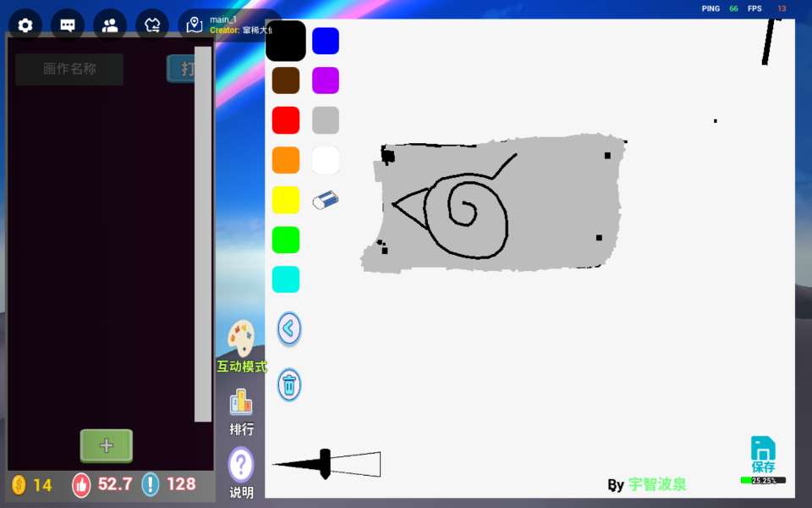
Task: Select the white color swatch
Action: 326,160
